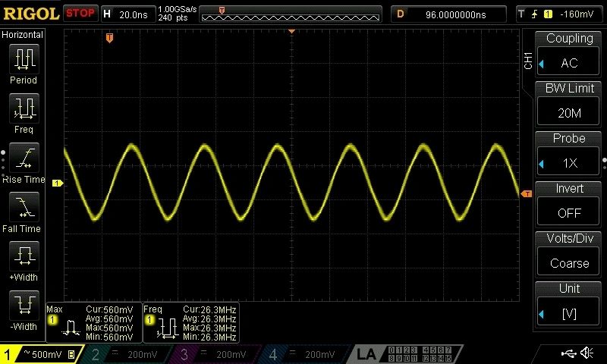Click Freq Avg:26.3MHz value
This screenshot has width=607, height=364.
pos(209,319)
